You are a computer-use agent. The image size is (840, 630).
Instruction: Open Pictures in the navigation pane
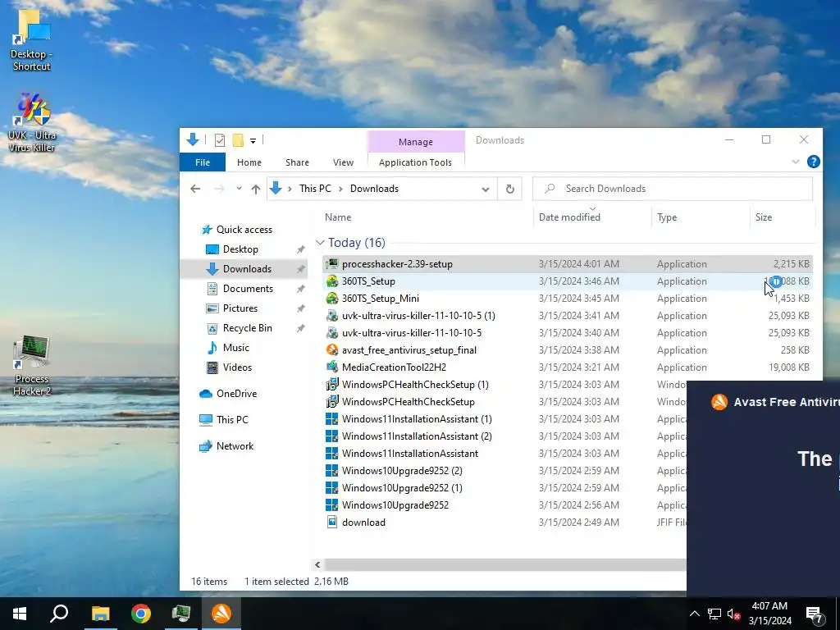pos(240,308)
